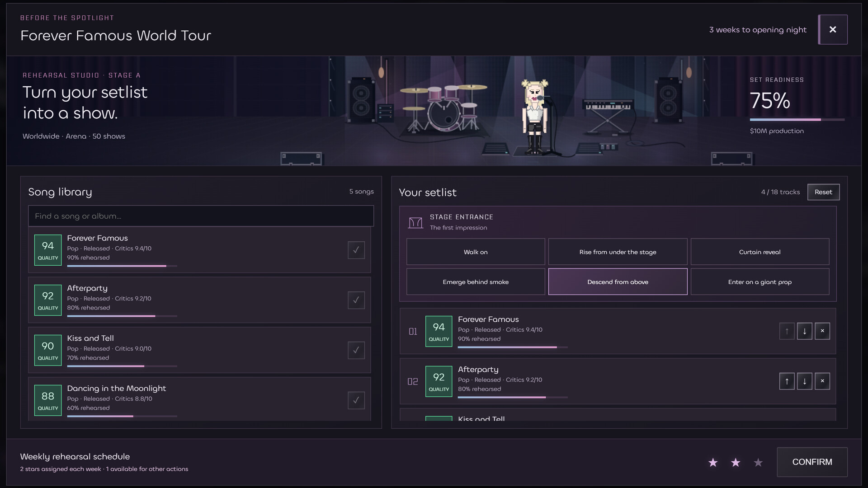Screen dimensions: 868x488
Task: Click the 92 quality badge in Song library
Action: (48, 300)
